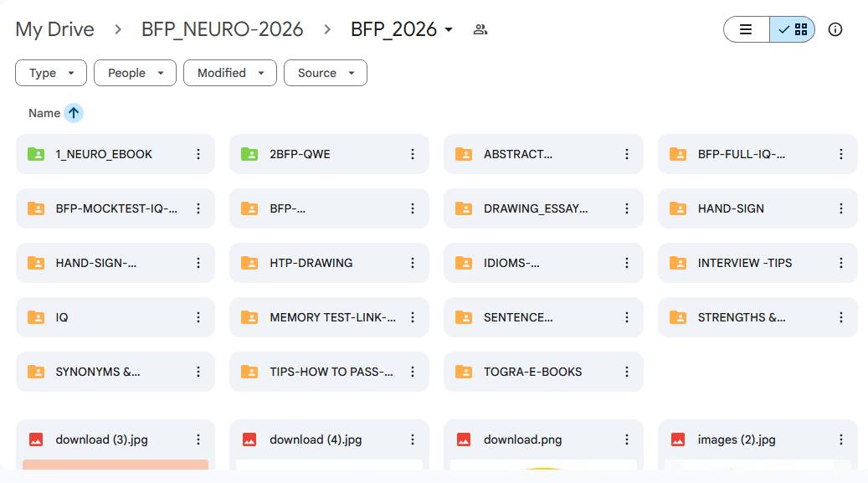868x483 pixels.
Task: Expand the Type filter dropdown
Action: (x=51, y=73)
